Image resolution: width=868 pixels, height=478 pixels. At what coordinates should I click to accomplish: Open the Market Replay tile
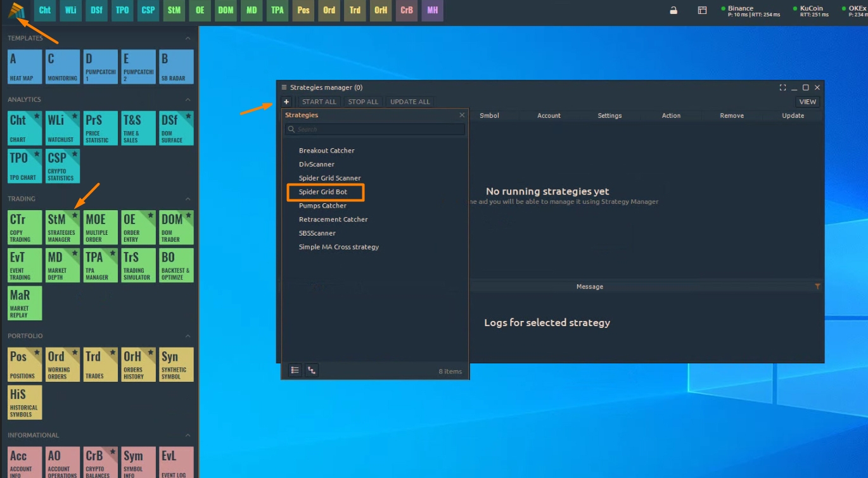coord(25,303)
